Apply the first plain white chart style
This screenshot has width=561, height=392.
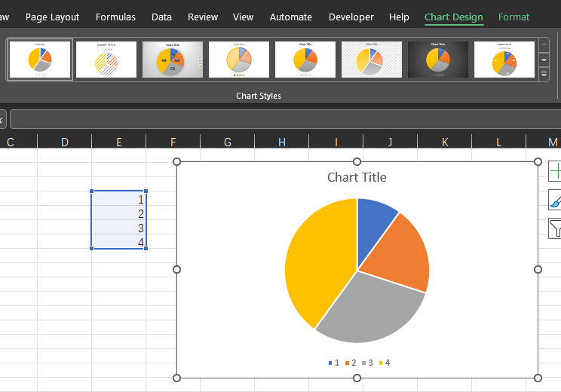40,60
